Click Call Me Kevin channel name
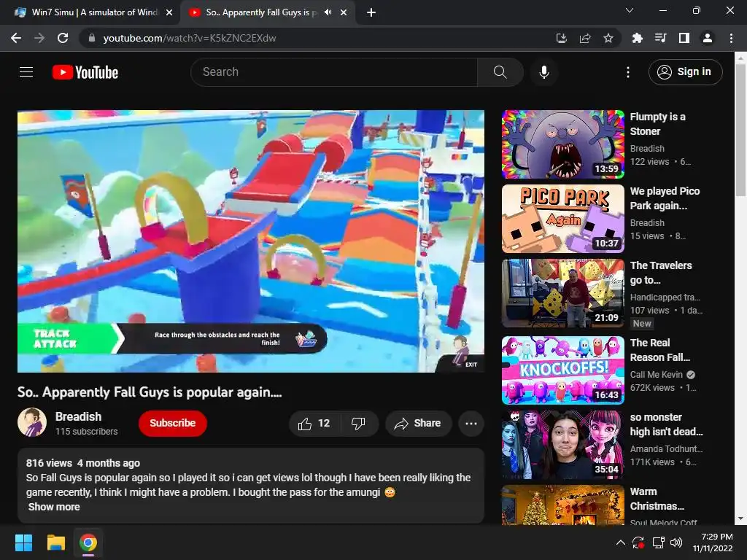The image size is (747, 560). coord(657,375)
